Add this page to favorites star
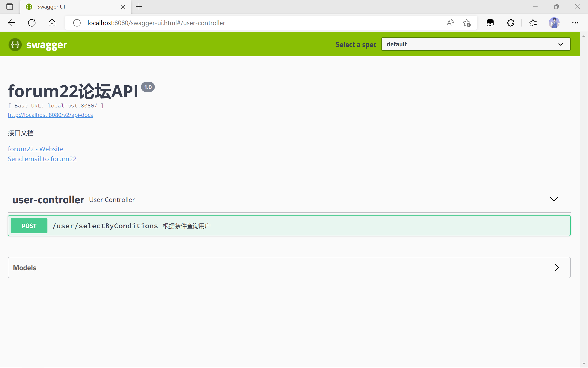 click(466, 23)
